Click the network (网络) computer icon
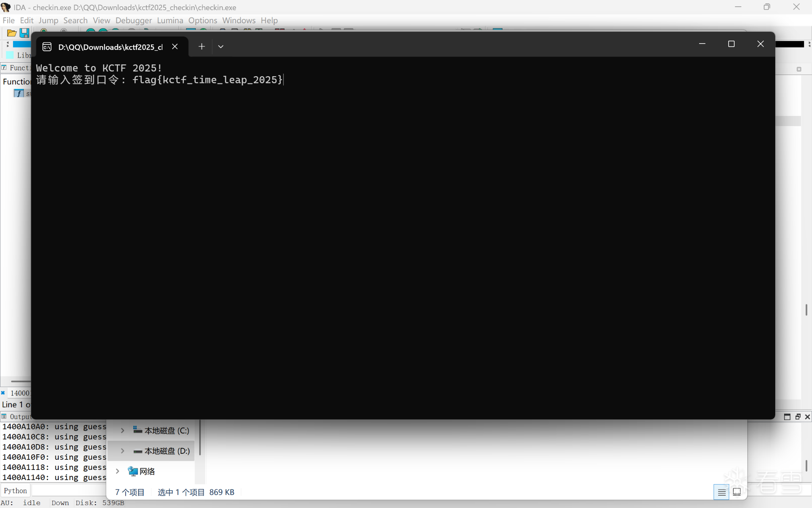This screenshot has width=812, height=508. click(133, 471)
